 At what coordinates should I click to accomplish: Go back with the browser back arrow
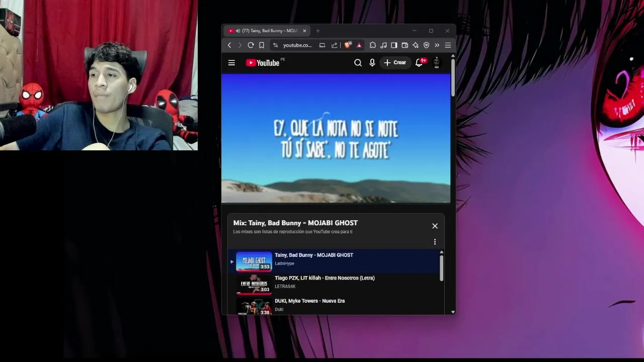[x=229, y=45]
